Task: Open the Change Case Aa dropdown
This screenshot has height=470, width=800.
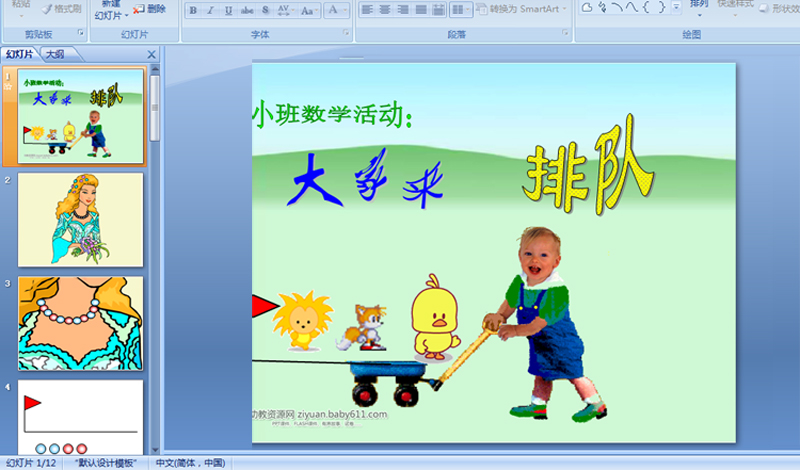Action: coord(309,10)
